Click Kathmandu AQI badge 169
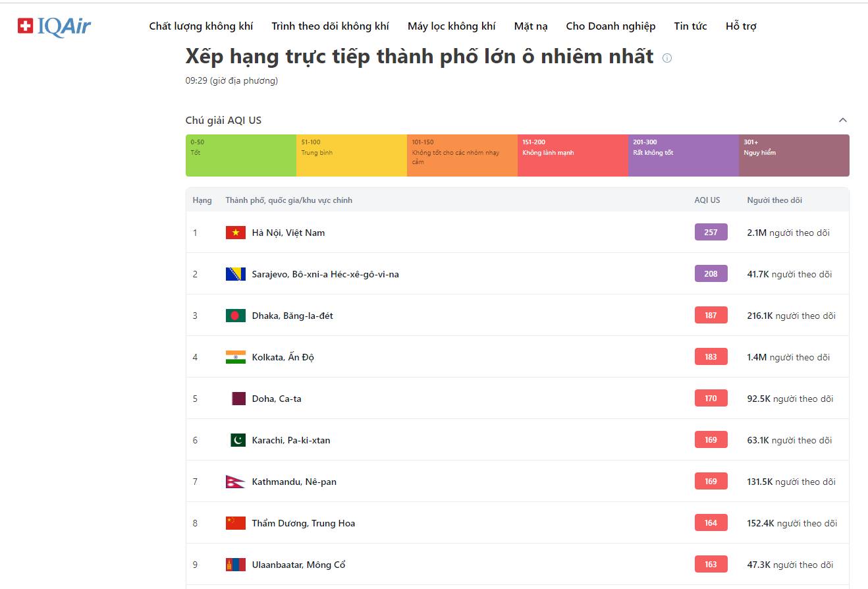Viewport: 868px width, 589px height. 711,481
